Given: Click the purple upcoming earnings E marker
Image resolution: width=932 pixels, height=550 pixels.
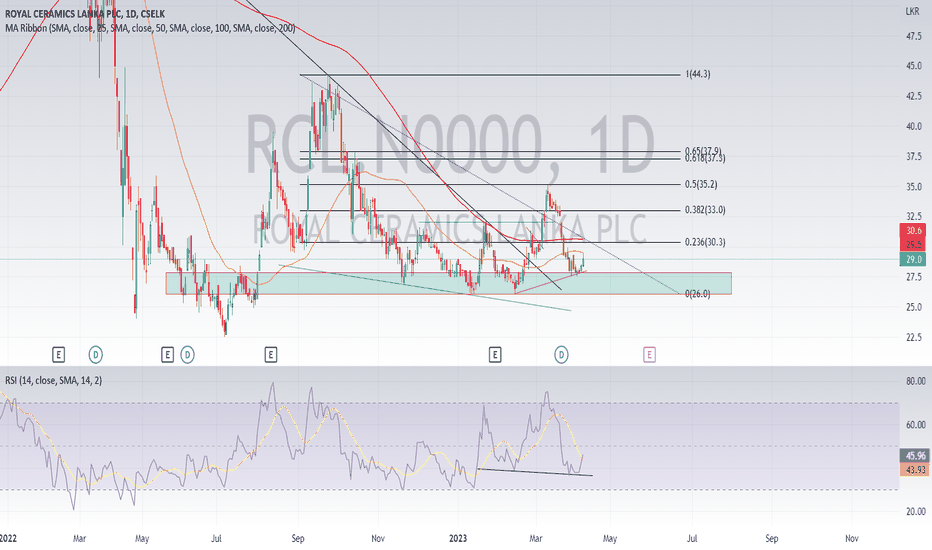Looking at the screenshot, I should [649, 355].
